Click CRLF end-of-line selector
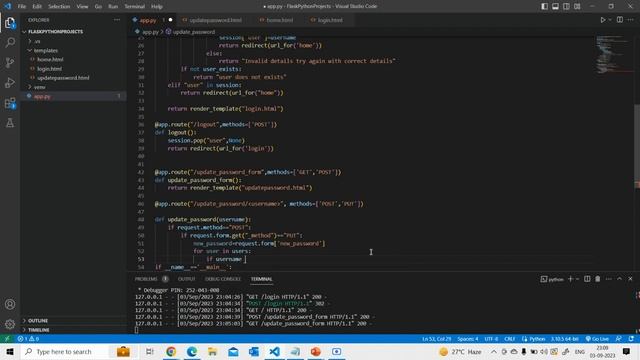The width and height of the screenshot is (640, 360). 509,339
